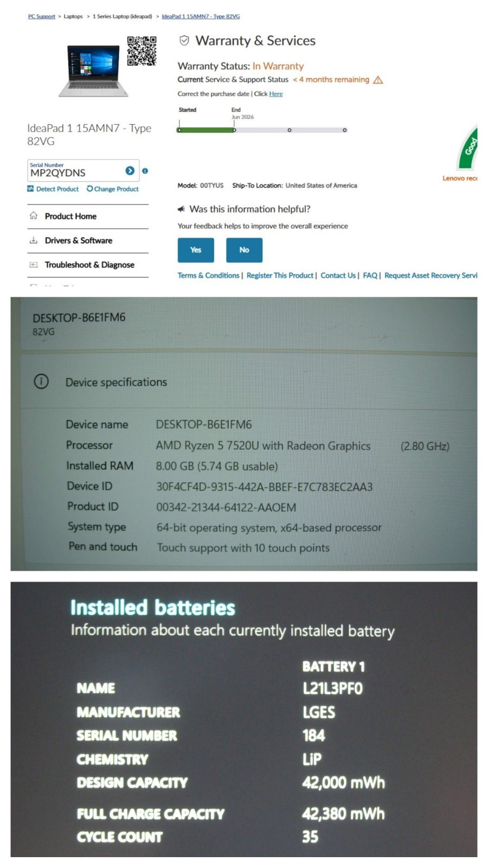Click the 'In Warranty' status text
The image size is (488, 868).
[278, 66]
